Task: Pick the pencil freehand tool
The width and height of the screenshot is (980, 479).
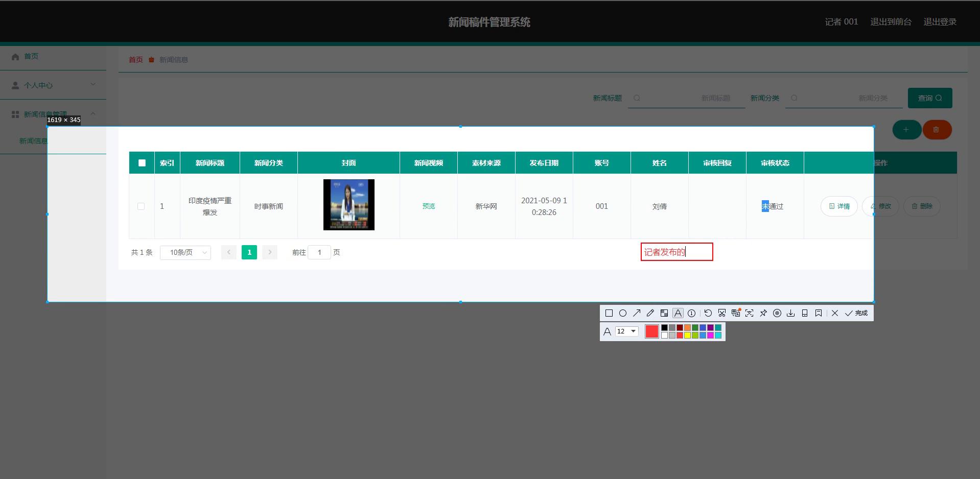Action: [x=650, y=313]
